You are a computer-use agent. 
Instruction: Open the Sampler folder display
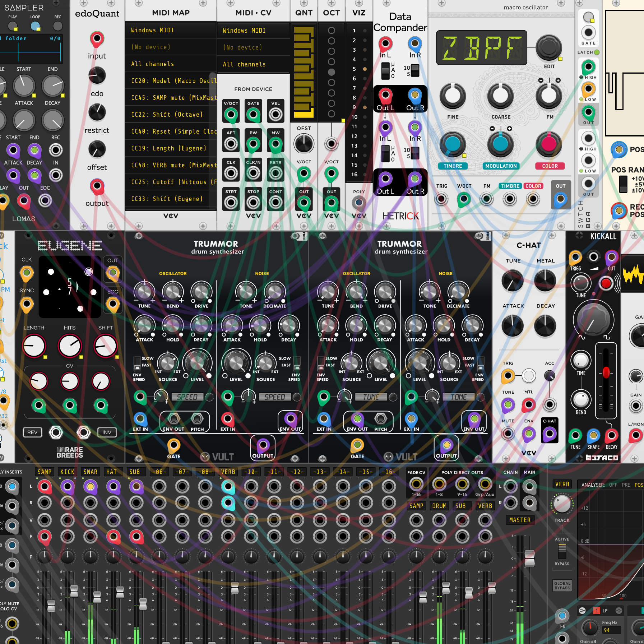tap(32, 49)
